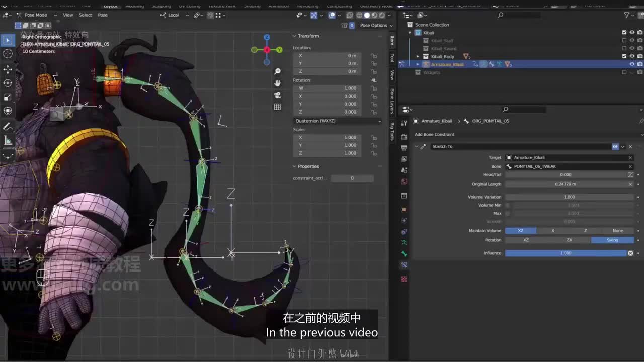Toggle Stretch To constraint visibility eye
This screenshot has width=644, height=362.
coord(615,146)
